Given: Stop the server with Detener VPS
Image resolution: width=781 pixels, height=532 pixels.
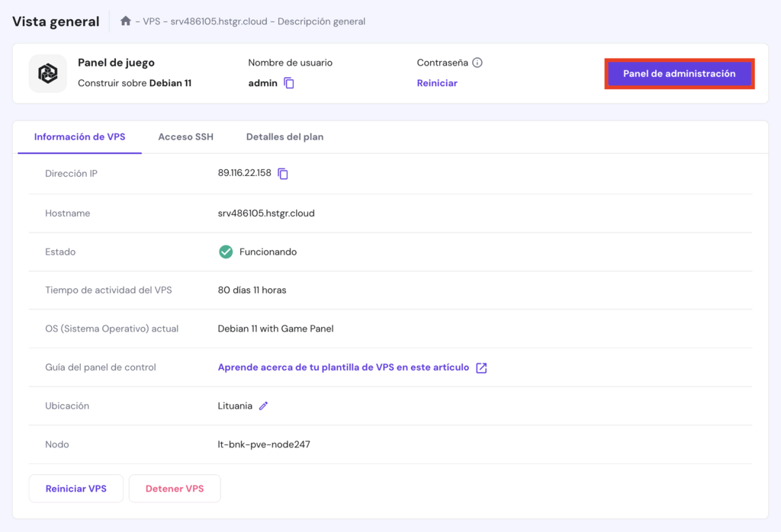Looking at the screenshot, I should [x=175, y=489].
